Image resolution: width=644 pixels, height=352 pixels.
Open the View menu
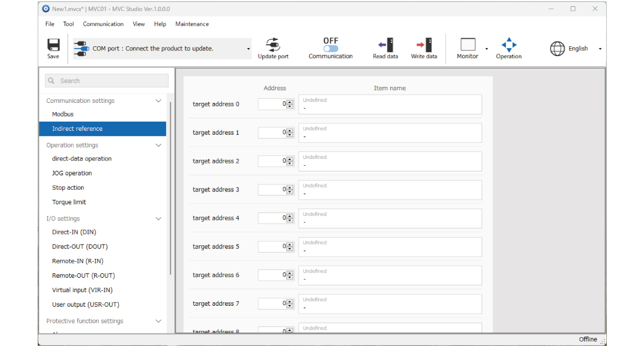tap(138, 24)
